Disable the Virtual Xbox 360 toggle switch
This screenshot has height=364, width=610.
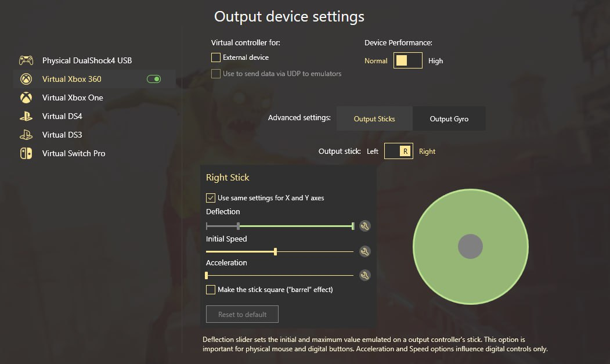(153, 78)
